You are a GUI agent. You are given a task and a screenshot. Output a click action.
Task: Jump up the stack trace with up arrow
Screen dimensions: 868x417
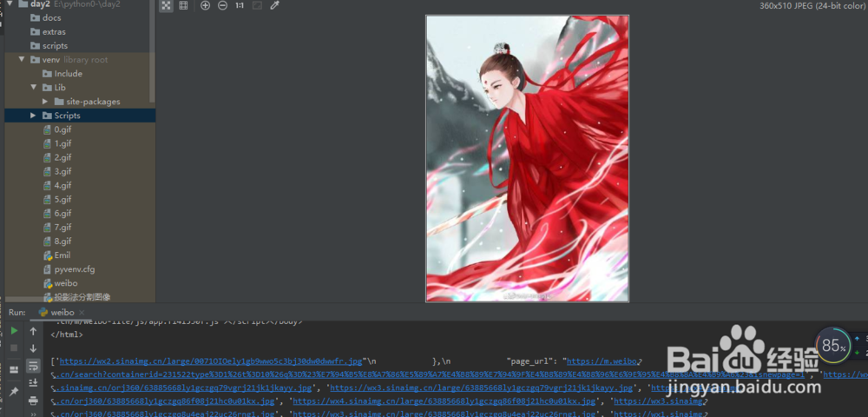pyautogui.click(x=33, y=331)
